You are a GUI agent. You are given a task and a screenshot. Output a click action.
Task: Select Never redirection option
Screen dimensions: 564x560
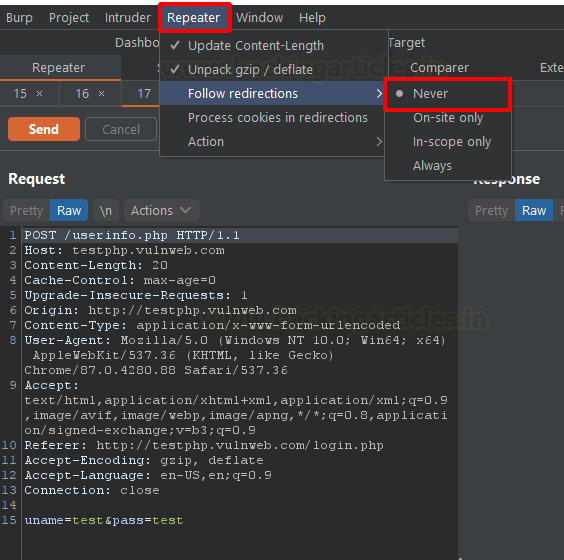click(x=447, y=94)
